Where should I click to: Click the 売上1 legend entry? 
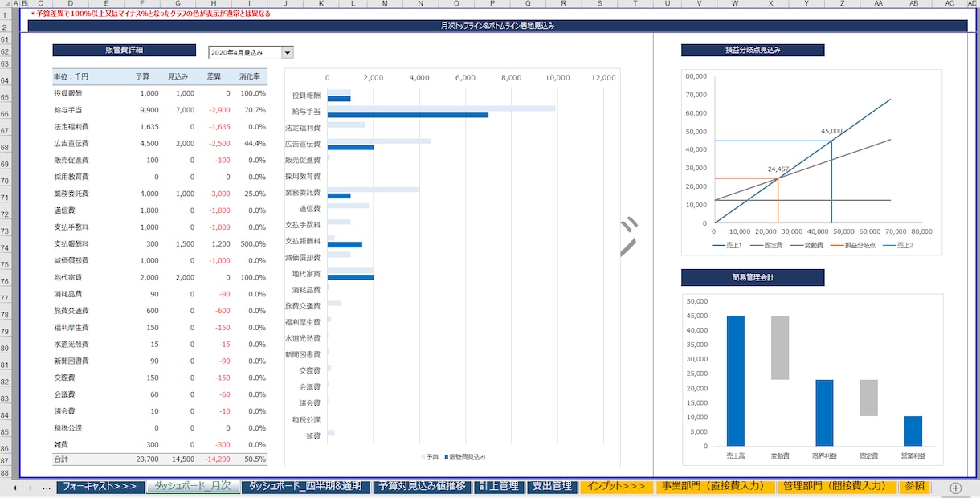coord(727,245)
